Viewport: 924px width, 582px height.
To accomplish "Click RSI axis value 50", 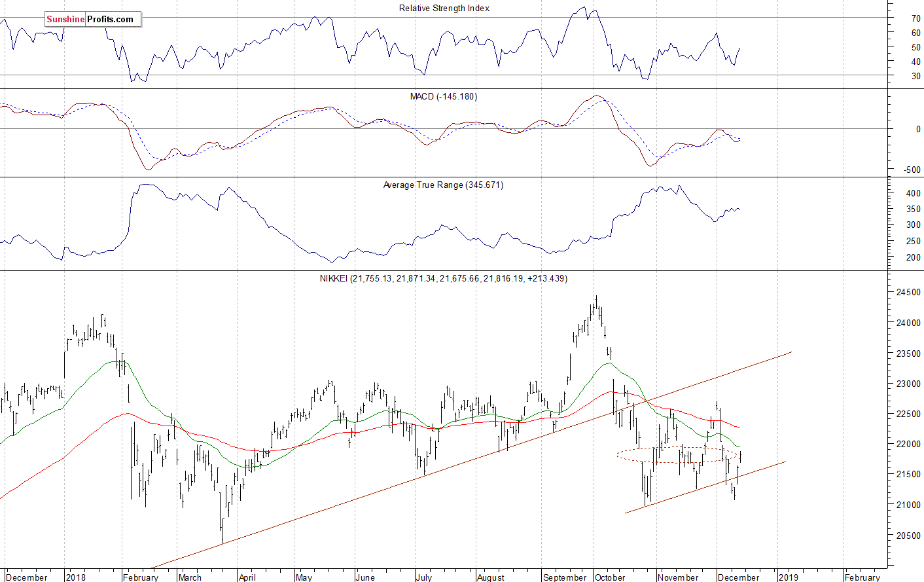I will tap(915, 48).
